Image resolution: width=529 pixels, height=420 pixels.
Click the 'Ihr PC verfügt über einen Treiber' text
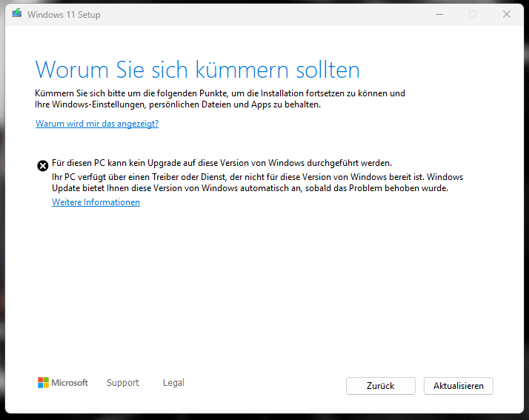pyautogui.click(x=257, y=182)
